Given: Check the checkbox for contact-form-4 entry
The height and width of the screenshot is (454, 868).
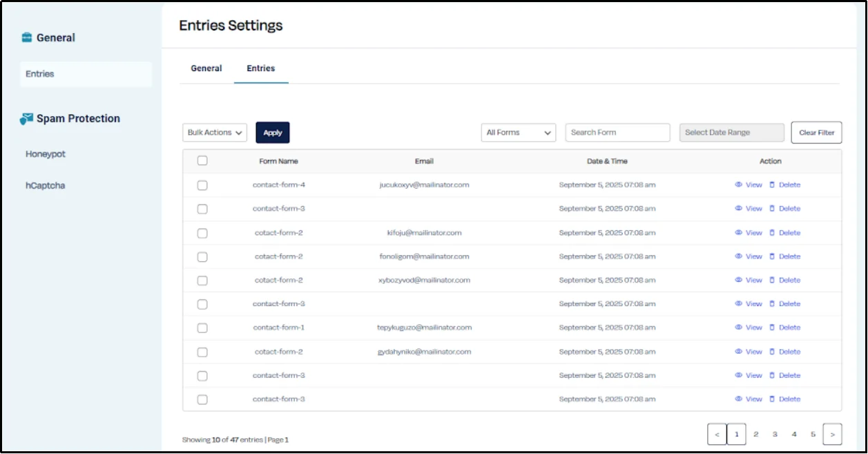Looking at the screenshot, I should pyautogui.click(x=202, y=185).
